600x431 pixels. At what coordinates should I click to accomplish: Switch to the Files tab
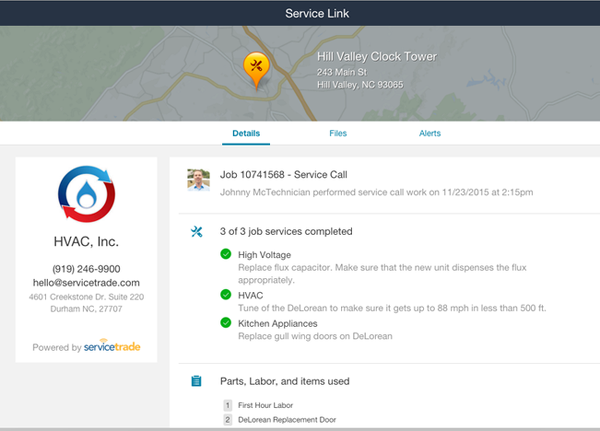tap(338, 133)
